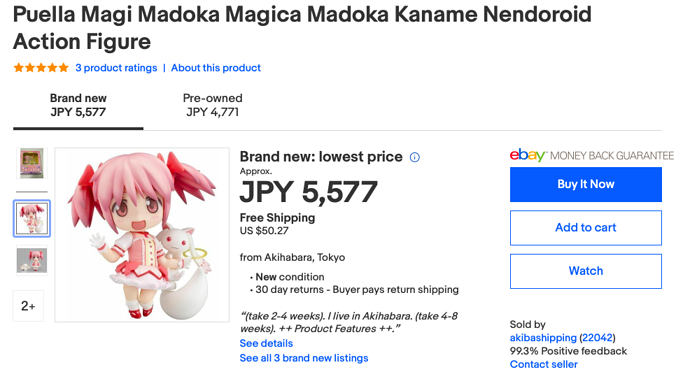
Task: Click the eBay Money Back Guarantee logo
Action: [x=591, y=155]
